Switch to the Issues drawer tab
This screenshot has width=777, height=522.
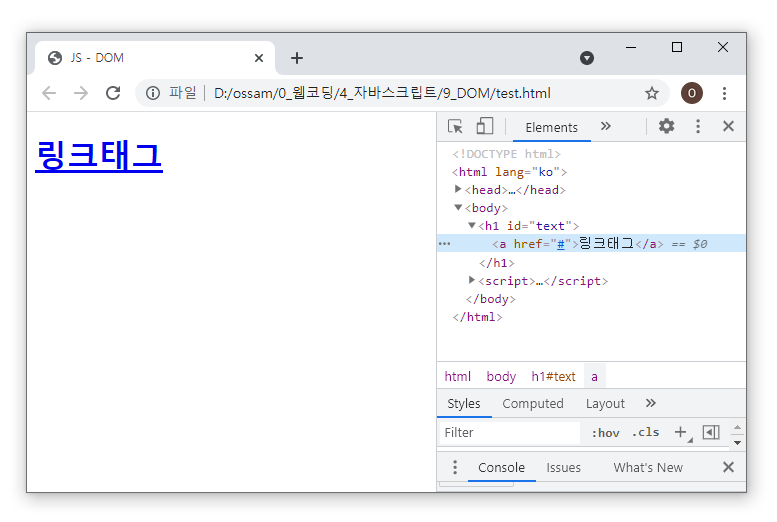(x=563, y=467)
